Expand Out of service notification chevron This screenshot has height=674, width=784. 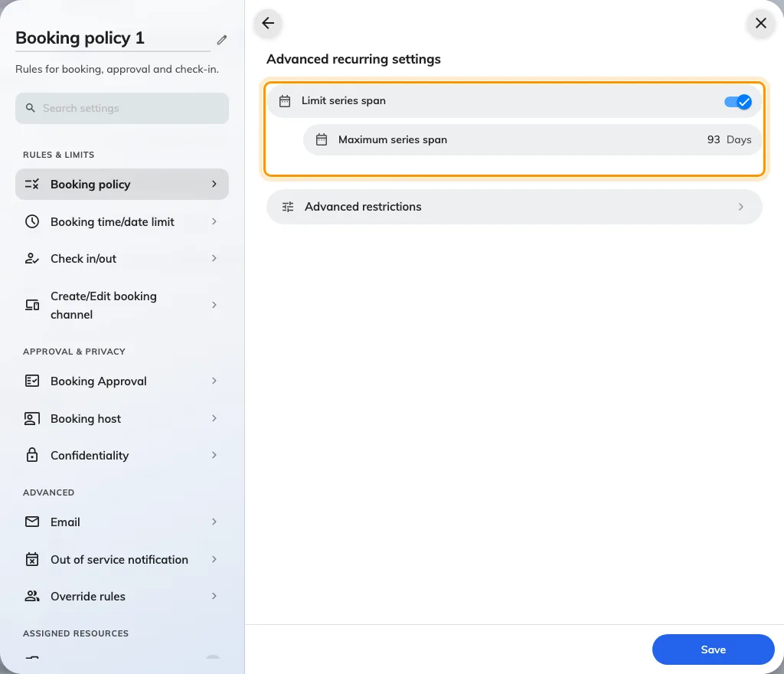click(214, 559)
